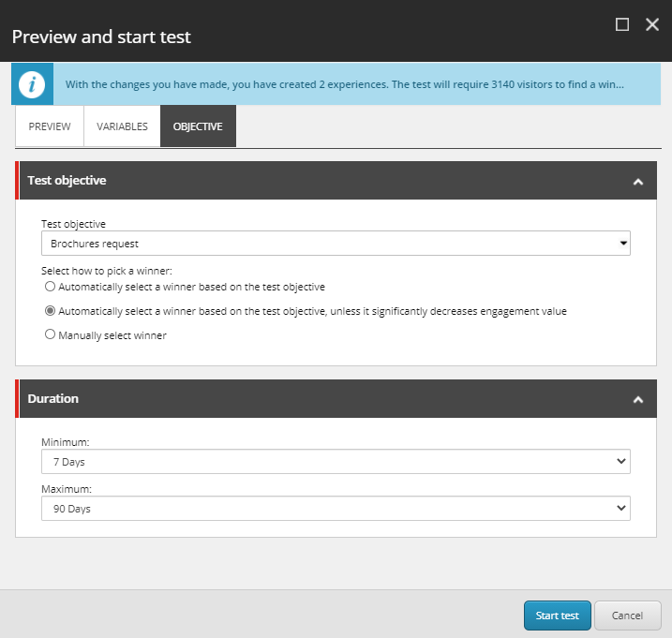Maximize the Preview and start test dialog
The width and height of the screenshot is (672, 638).
621,24
